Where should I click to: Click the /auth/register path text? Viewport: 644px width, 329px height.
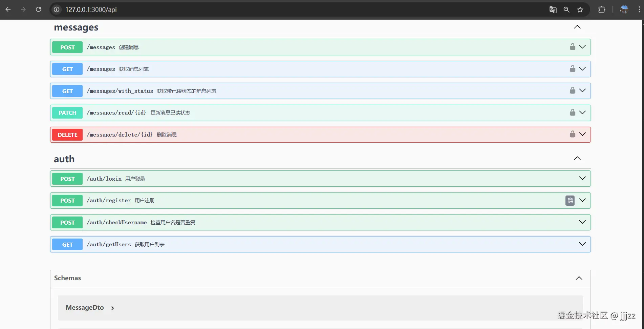click(109, 201)
